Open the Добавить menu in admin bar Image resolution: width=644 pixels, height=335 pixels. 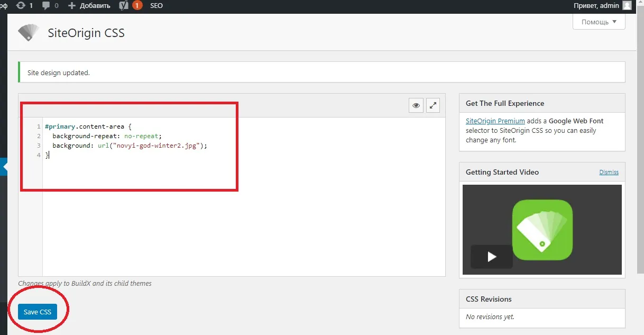coord(89,6)
